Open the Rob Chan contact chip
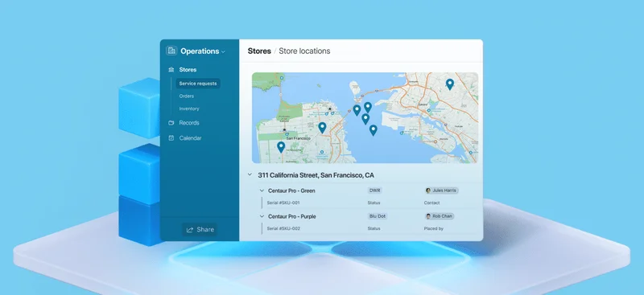Image resolution: width=644 pixels, height=295 pixels. click(440, 216)
